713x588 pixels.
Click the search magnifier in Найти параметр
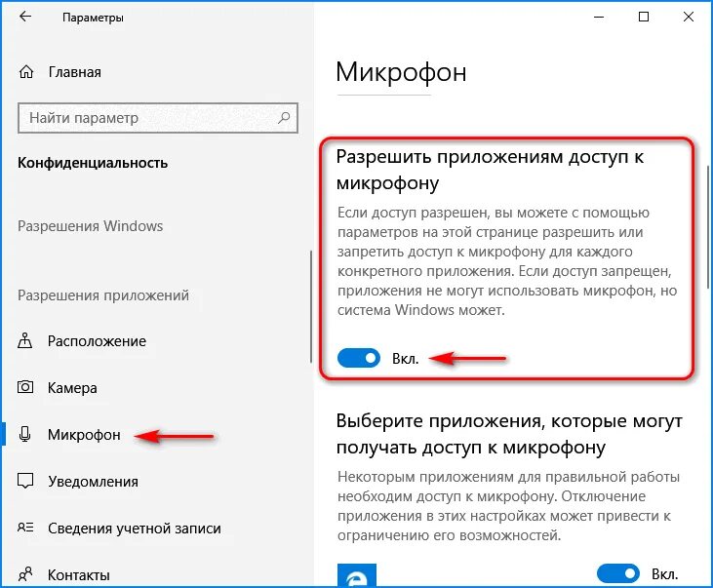(284, 118)
